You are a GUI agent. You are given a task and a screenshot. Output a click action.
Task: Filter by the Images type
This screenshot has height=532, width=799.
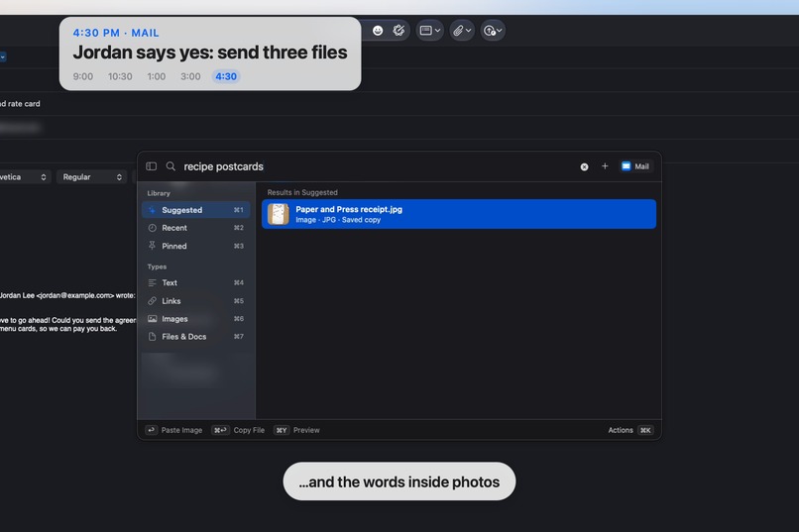tap(195, 319)
